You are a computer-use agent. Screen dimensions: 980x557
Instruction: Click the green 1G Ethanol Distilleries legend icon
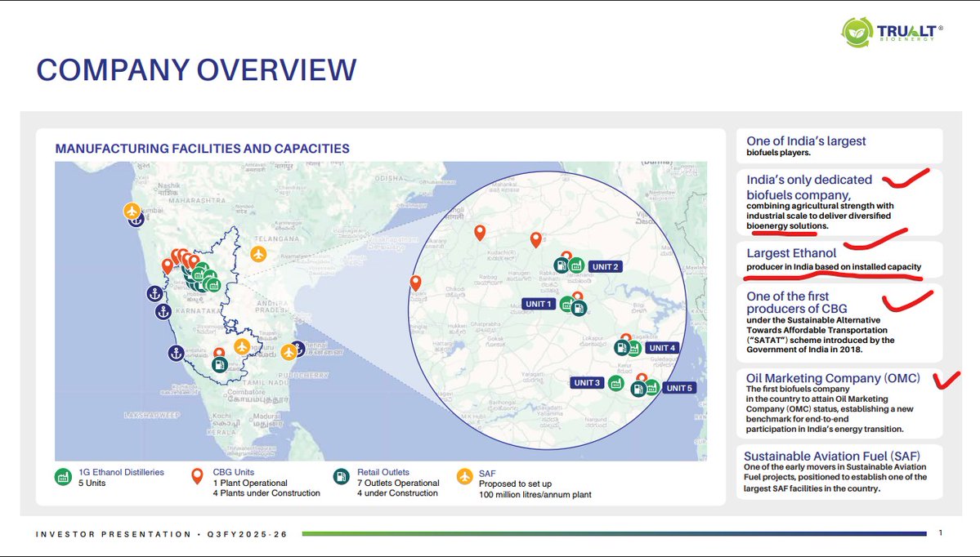click(63, 478)
